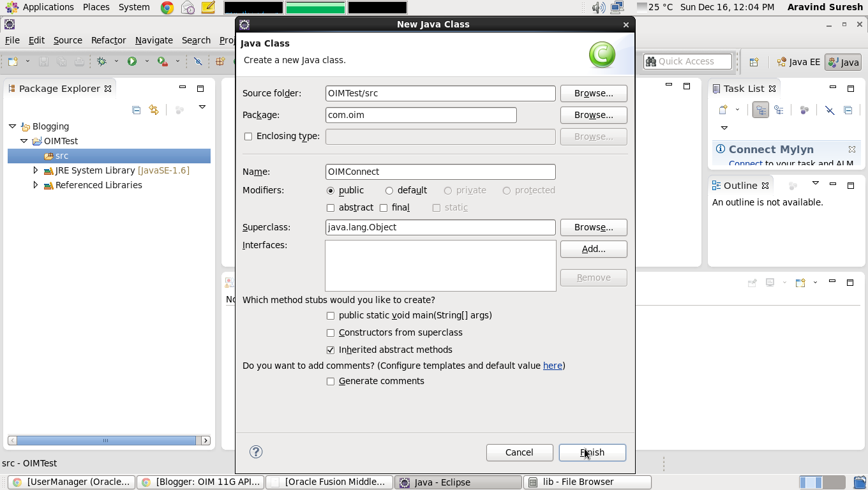Click the dialog help question mark icon
Image resolution: width=868 pixels, height=490 pixels.
pyautogui.click(x=256, y=452)
